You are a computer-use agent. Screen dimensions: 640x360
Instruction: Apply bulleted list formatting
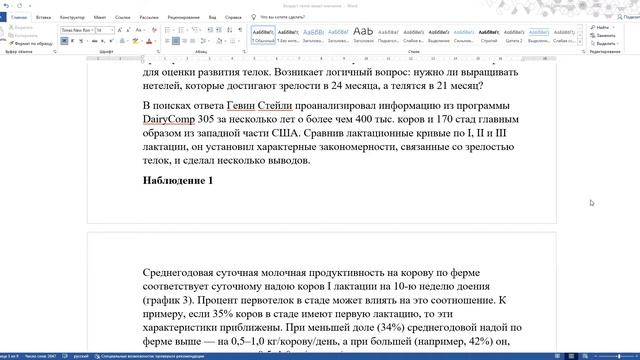[x=167, y=30]
